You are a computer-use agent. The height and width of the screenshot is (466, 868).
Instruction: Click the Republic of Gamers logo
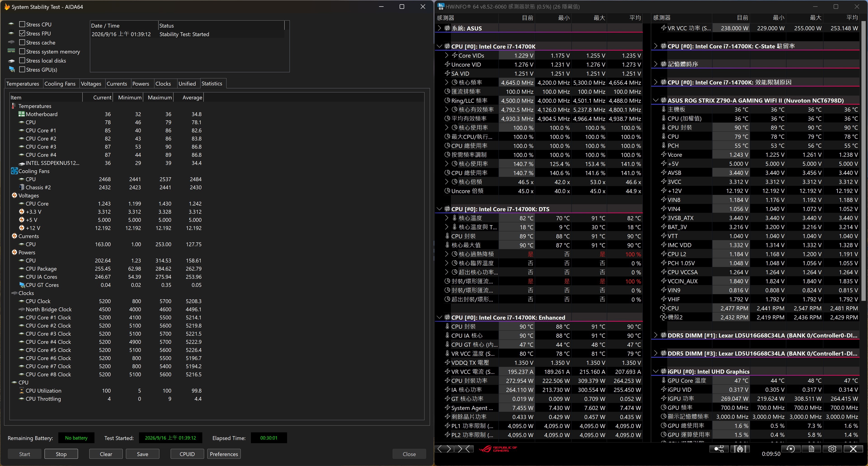pyautogui.click(x=498, y=449)
